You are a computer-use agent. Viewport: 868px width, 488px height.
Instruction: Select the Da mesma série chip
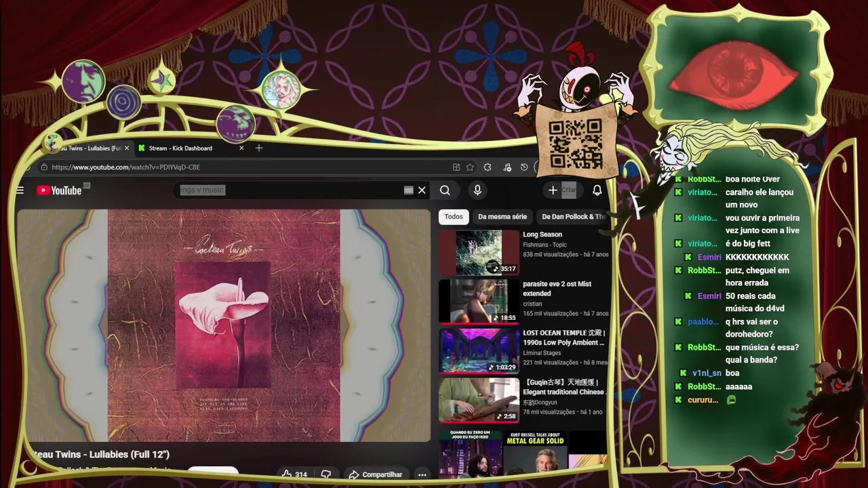502,217
